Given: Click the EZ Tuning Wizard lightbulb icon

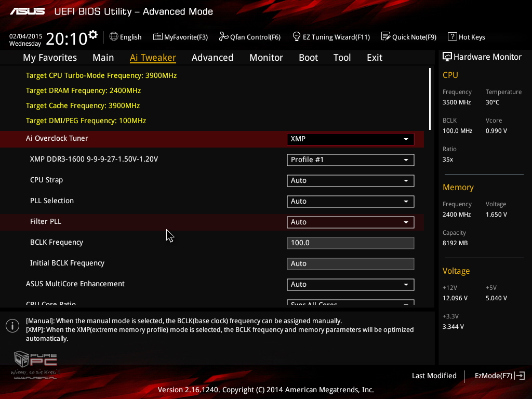Looking at the screenshot, I should (296, 37).
